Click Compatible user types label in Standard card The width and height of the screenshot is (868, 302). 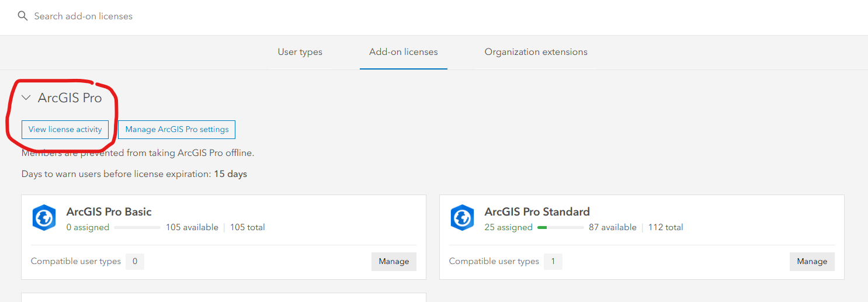click(494, 261)
